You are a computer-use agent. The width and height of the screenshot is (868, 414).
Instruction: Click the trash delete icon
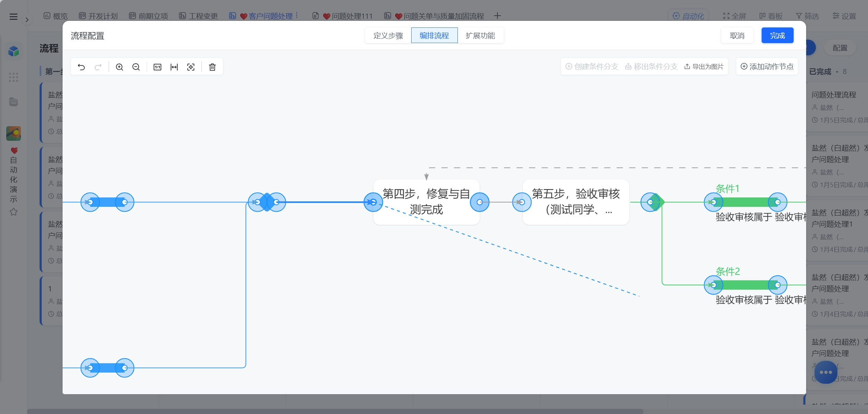[212, 67]
